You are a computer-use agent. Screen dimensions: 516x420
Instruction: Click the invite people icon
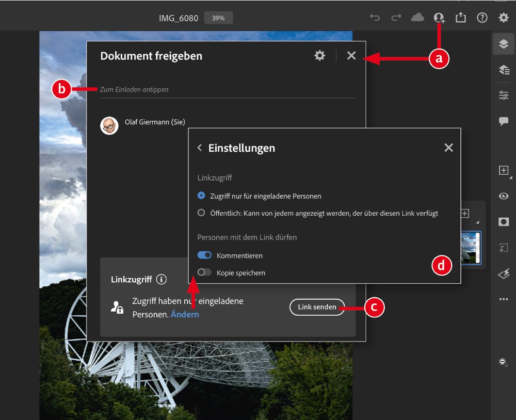click(439, 18)
